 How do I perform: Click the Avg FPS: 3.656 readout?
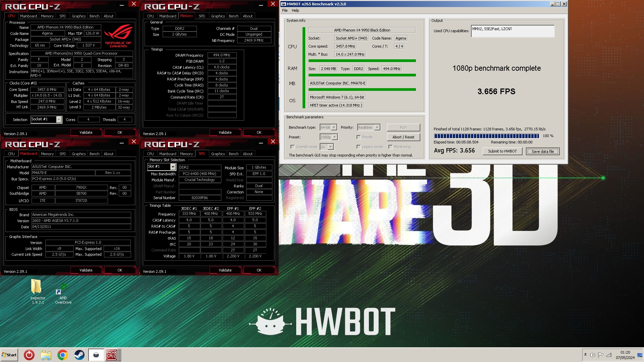[454, 150]
